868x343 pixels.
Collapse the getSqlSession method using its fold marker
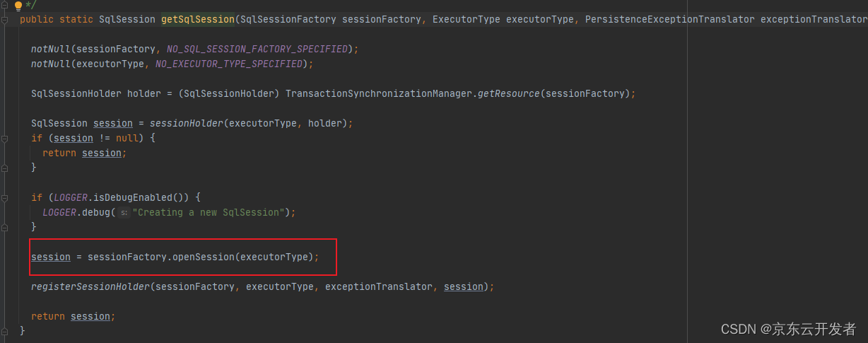(x=5, y=20)
